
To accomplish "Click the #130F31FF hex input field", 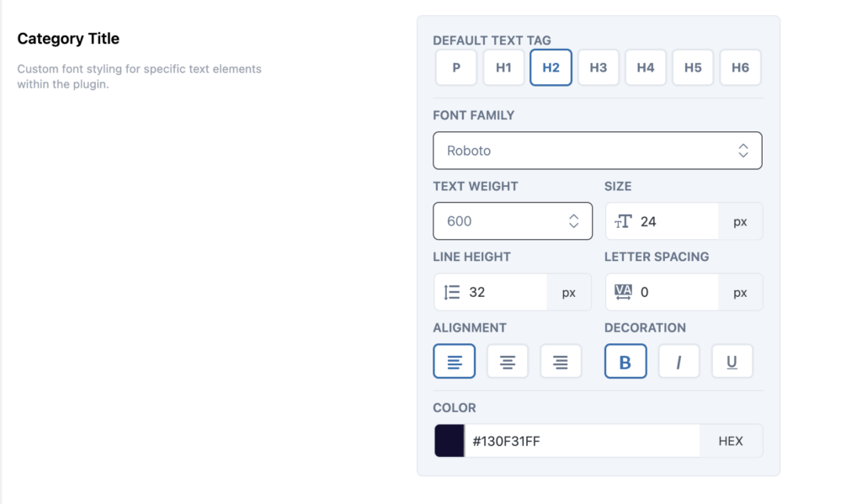I will [581, 440].
